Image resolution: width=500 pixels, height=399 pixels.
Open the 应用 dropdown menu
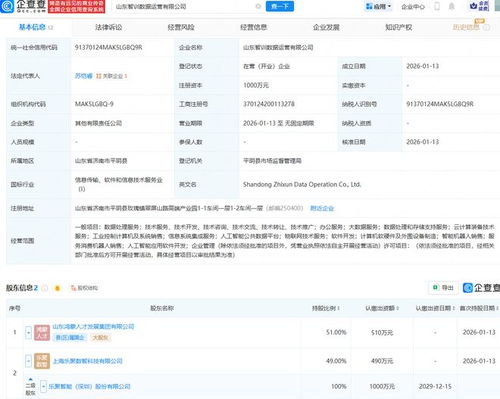[x=379, y=7]
